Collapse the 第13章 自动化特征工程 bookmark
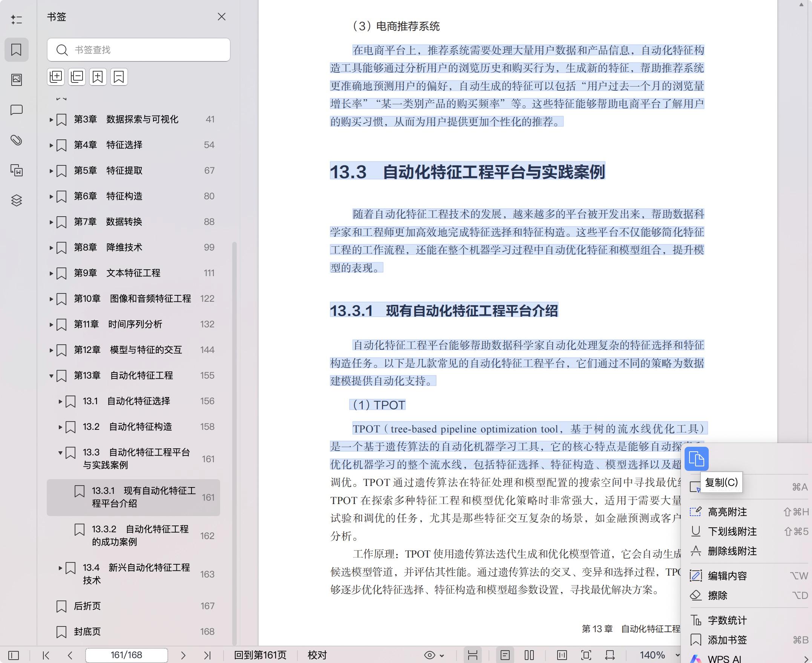The width and height of the screenshot is (812, 663). (x=51, y=376)
